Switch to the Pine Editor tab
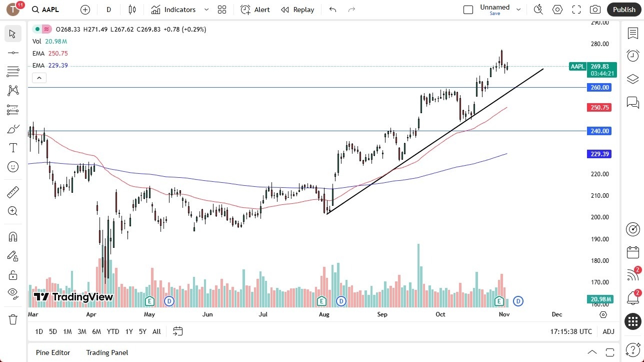The height and width of the screenshot is (362, 644). point(52,352)
